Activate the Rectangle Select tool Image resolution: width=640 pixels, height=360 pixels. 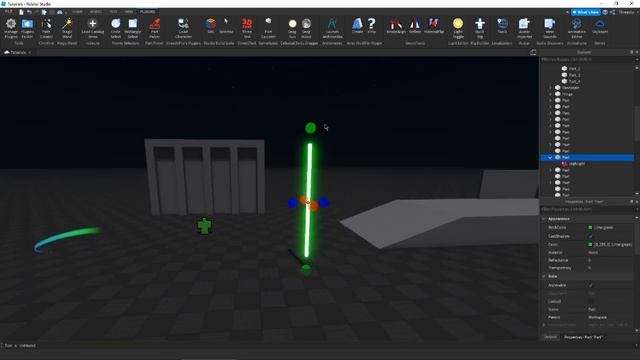coord(133,28)
